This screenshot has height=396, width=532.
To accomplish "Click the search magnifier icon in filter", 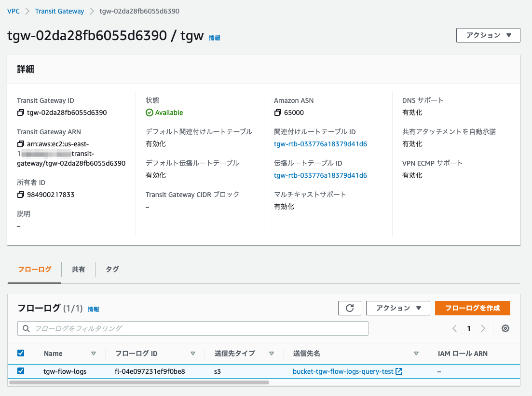I will pos(26,328).
